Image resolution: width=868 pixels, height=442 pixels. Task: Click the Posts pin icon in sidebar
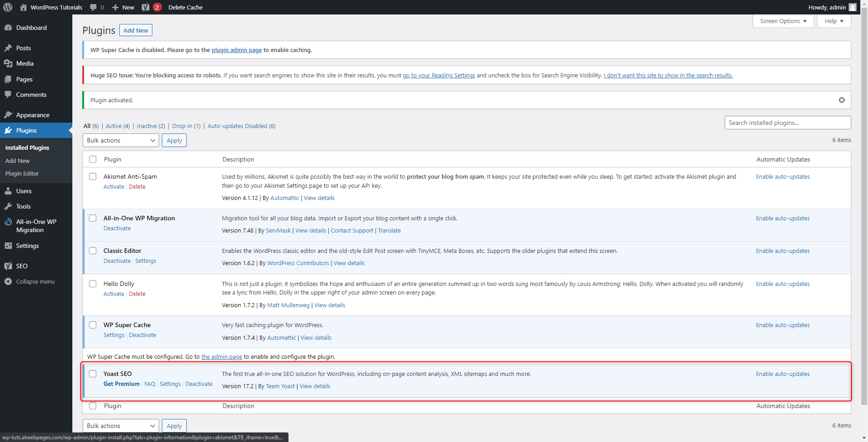tap(8, 48)
